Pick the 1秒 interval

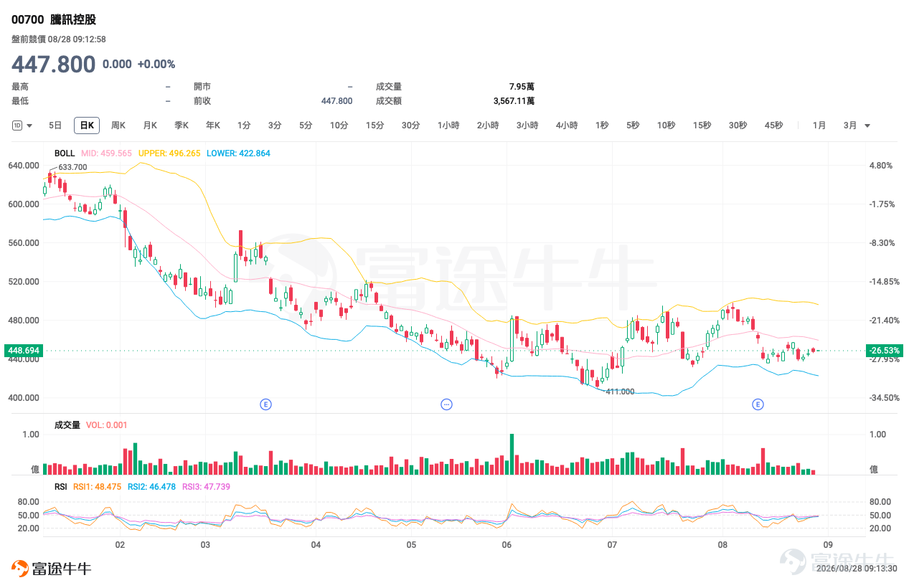point(602,125)
